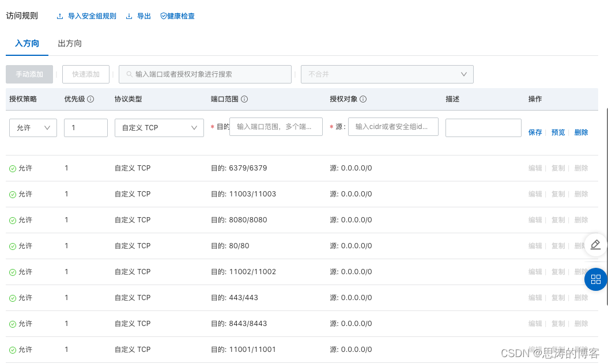Click 复制 for the port 8443 rule

tap(558, 324)
